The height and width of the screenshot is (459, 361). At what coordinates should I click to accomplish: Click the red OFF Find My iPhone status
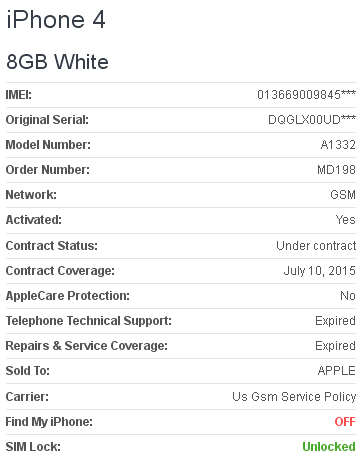(345, 422)
